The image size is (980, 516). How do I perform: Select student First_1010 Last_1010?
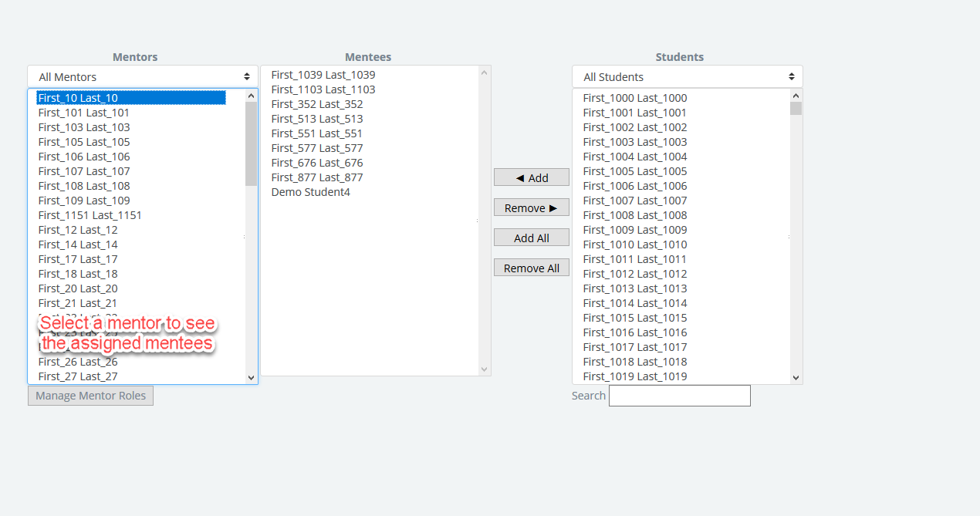pyautogui.click(x=635, y=245)
